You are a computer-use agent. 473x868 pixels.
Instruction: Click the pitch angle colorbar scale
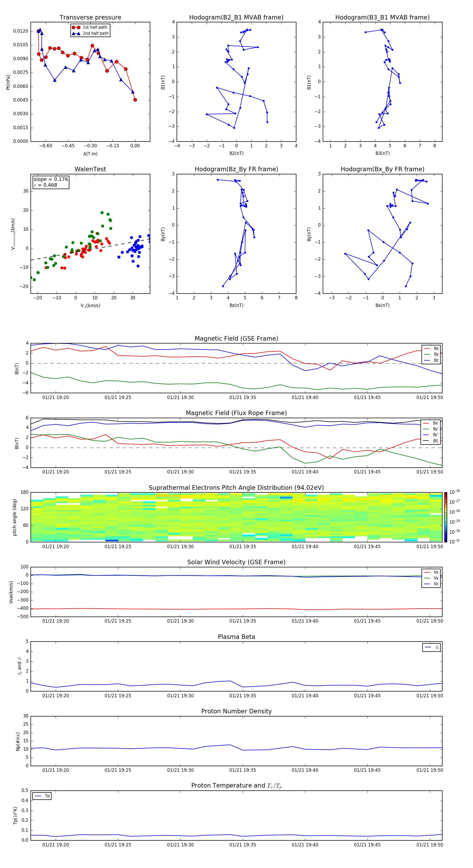pos(446,517)
